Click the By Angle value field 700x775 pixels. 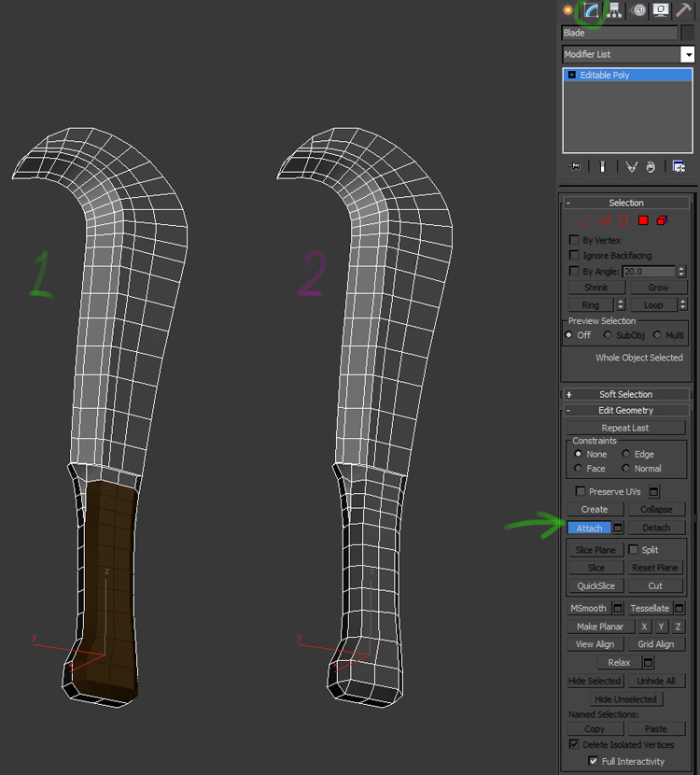649,272
